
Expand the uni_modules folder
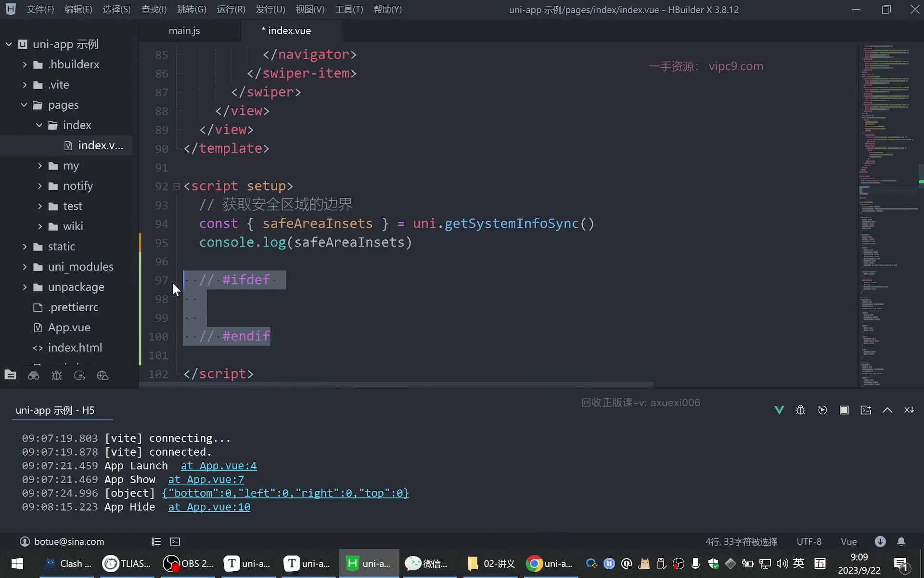point(25,267)
